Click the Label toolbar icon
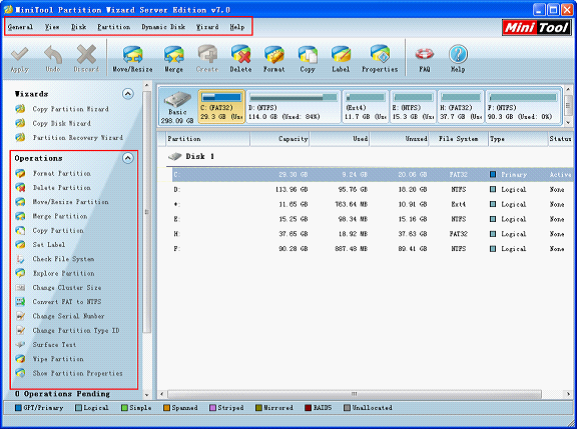 341,55
